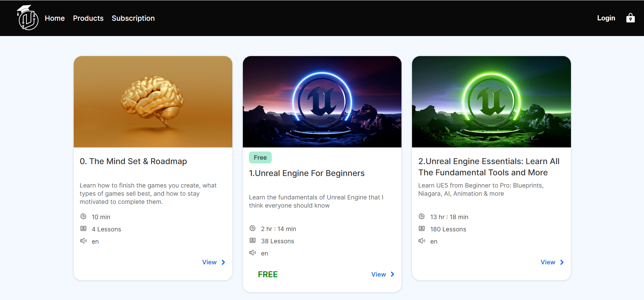Image resolution: width=644 pixels, height=300 pixels.
Task: Open the shopping bag icon
Action: coord(630,18)
